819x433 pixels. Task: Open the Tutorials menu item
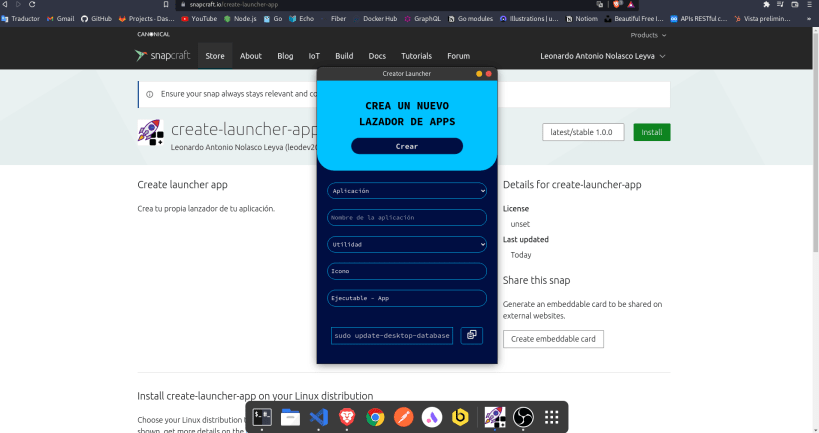[416, 56]
